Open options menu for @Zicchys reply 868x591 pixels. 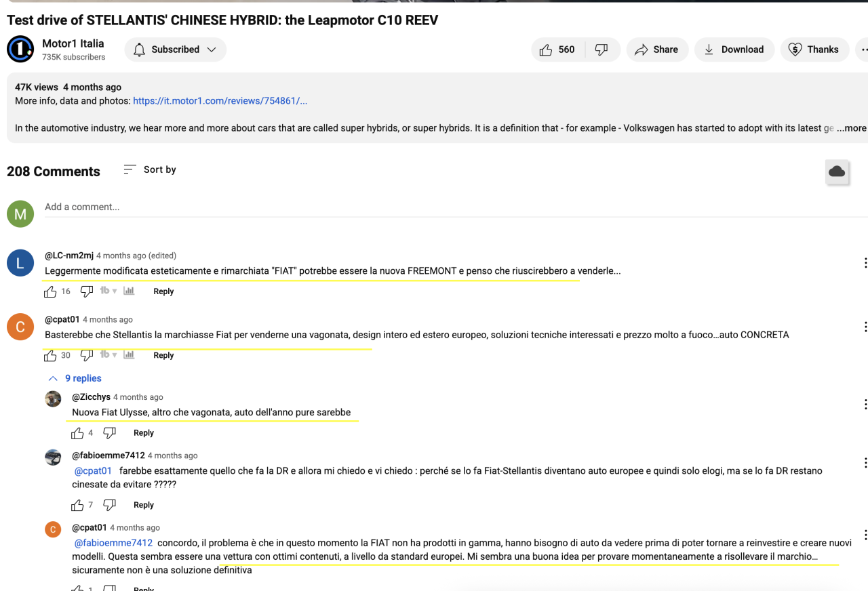click(x=865, y=405)
